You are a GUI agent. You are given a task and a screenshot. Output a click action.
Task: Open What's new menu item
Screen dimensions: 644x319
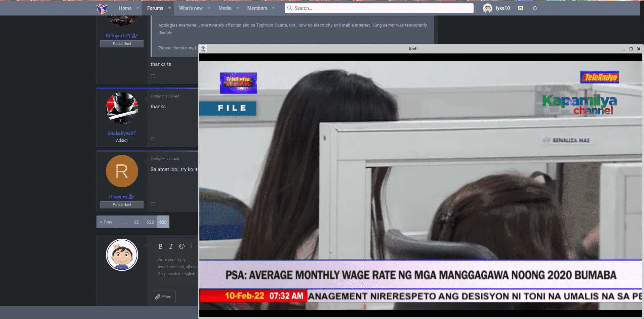coord(191,8)
